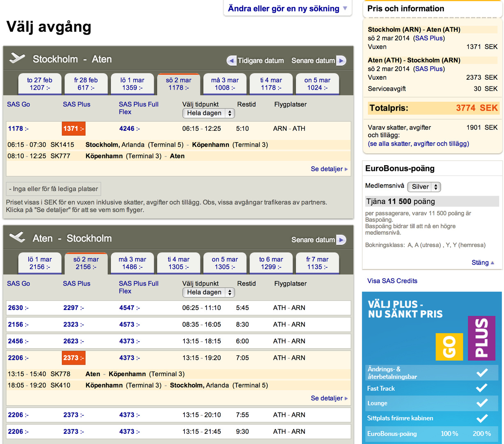Click the returning airplane icon beside Aten - Stockholm
The height and width of the screenshot is (444, 504).
coord(17,237)
